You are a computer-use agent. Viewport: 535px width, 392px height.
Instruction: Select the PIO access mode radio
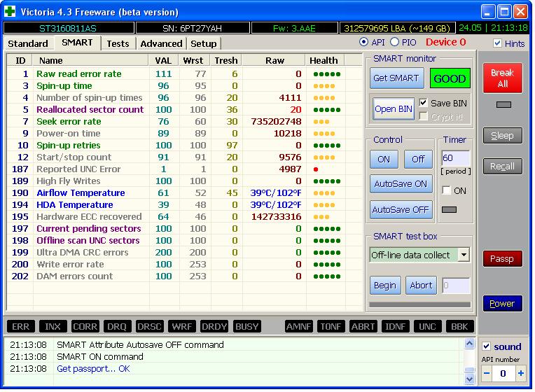394,42
